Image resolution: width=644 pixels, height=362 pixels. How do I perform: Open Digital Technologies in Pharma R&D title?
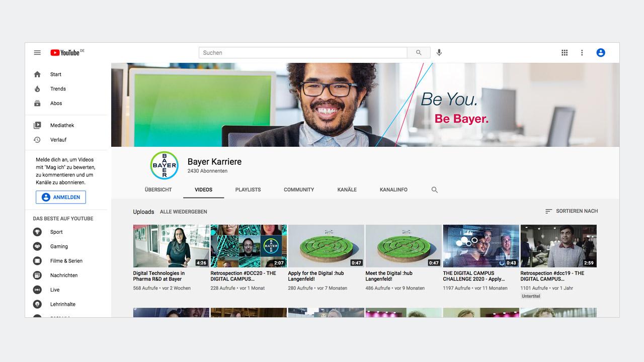(159, 276)
